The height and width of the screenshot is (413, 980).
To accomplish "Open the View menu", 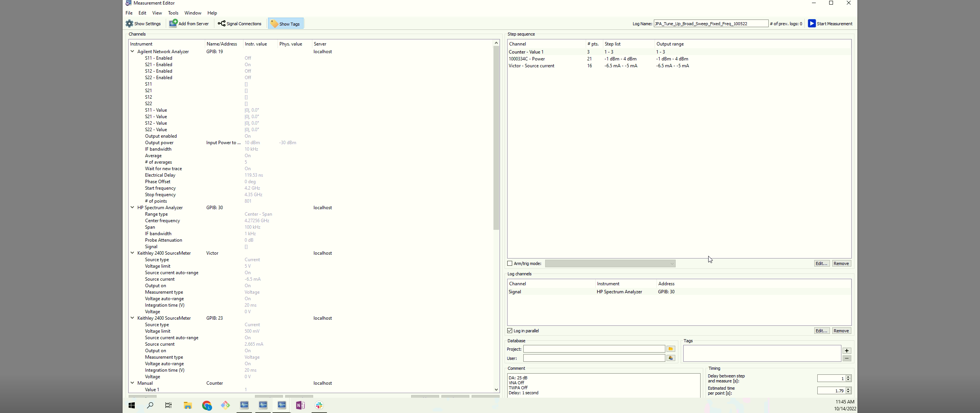I will pos(157,13).
